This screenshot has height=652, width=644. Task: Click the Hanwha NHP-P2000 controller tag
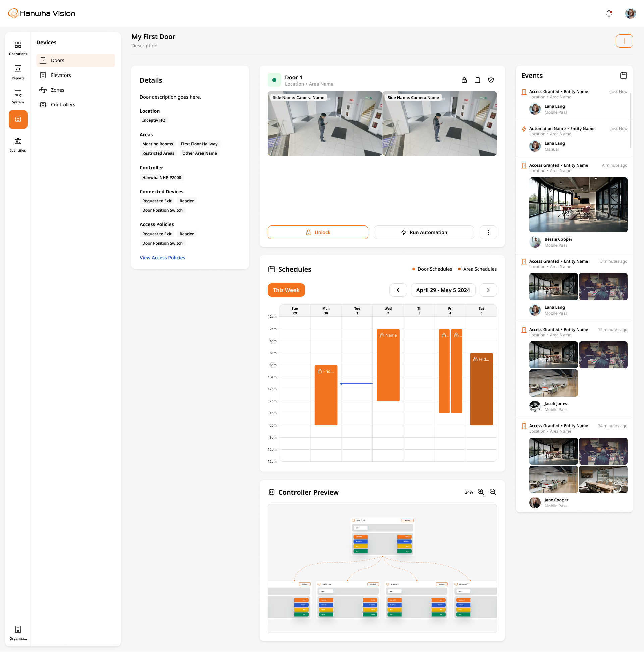[x=162, y=178]
